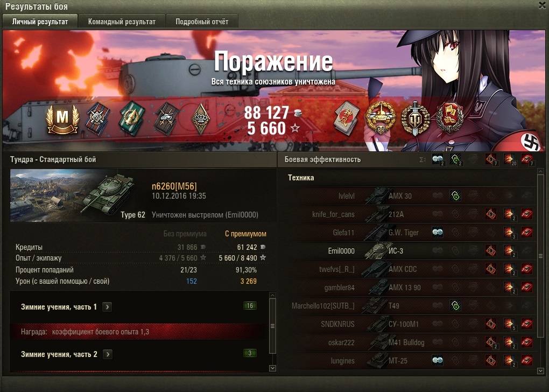Click the vehicle list scroll-down arrow
Viewport: 549px width, 392px height.
[x=540, y=370]
